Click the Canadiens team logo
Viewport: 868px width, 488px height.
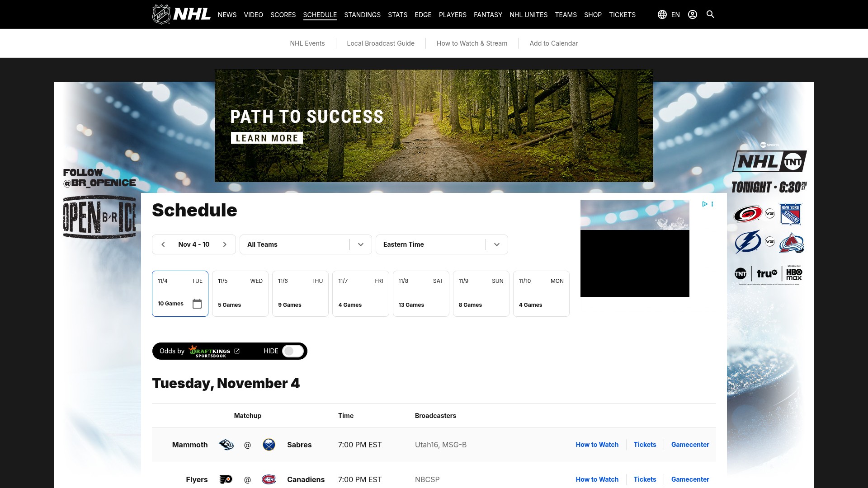pyautogui.click(x=269, y=479)
